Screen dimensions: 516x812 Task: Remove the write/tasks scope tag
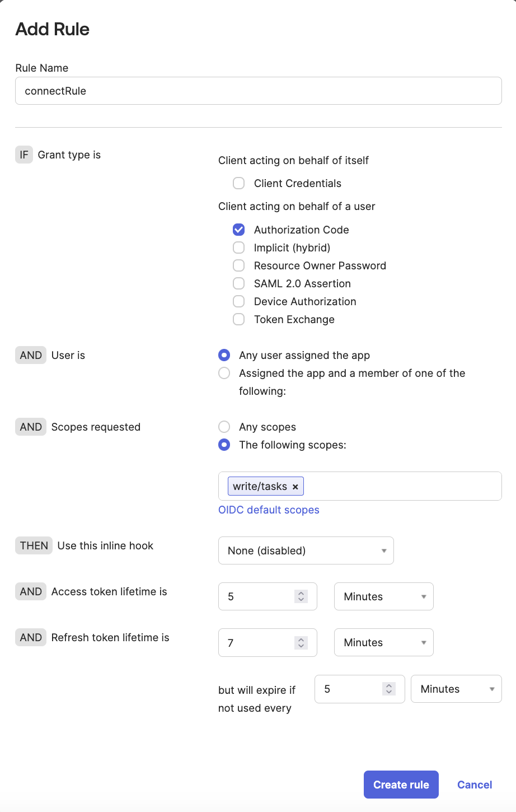pyautogui.click(x=295, y=486)
